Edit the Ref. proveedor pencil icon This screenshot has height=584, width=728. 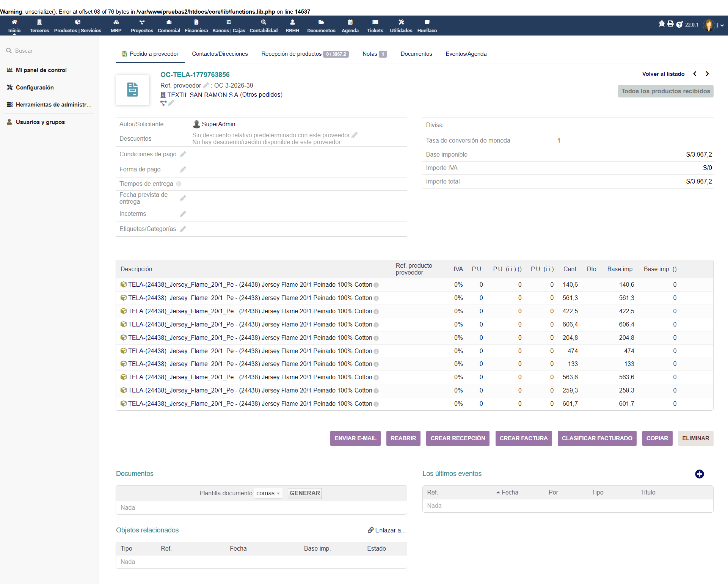pyautogui.click(x=206, y=86)
